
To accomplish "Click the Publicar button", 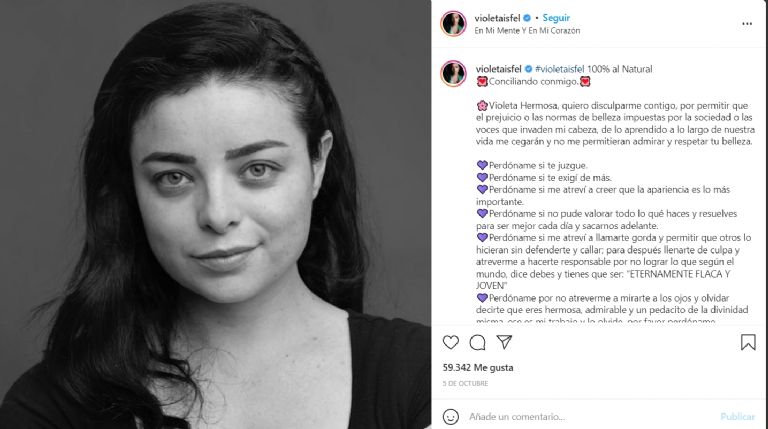I will click(738, 417).
